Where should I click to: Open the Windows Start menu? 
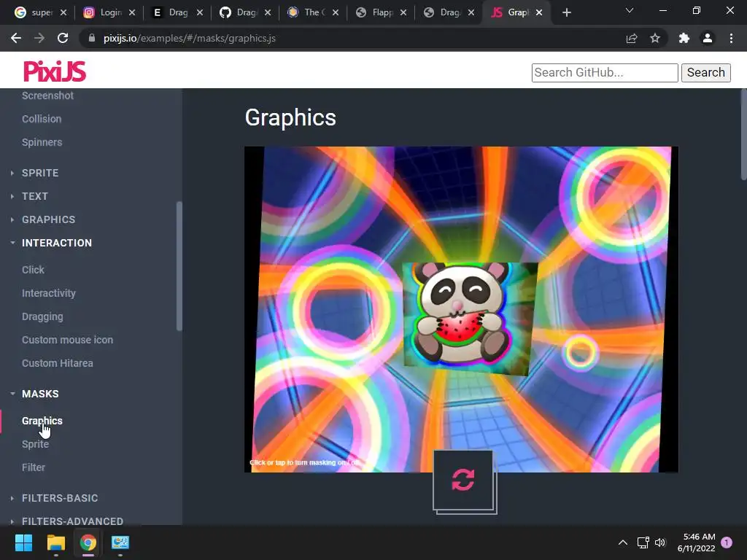tap(23, 542)
